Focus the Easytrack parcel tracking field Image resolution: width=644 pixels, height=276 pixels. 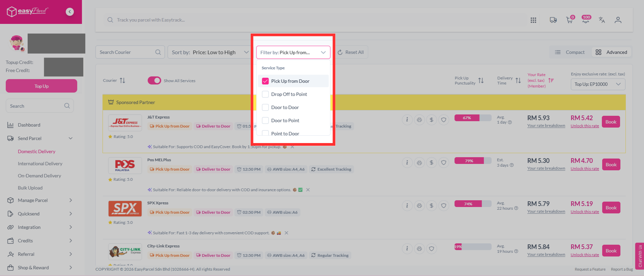click(x=315, y=20)
